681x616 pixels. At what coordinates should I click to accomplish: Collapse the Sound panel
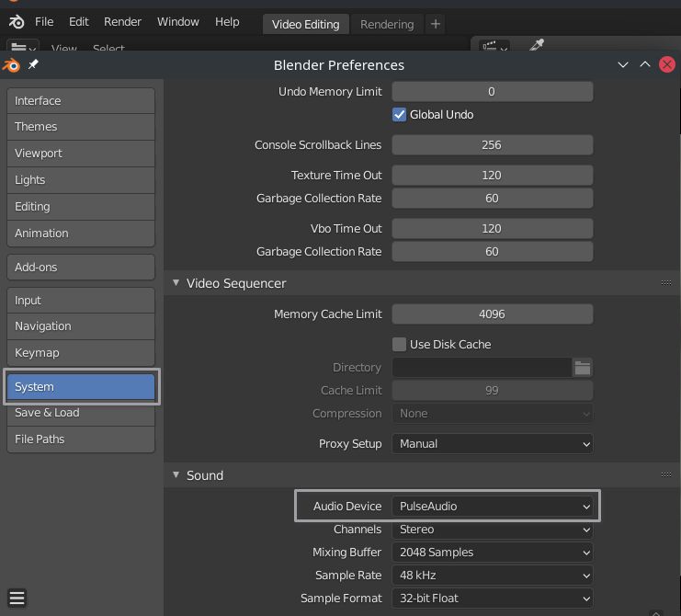pos(176,474)
